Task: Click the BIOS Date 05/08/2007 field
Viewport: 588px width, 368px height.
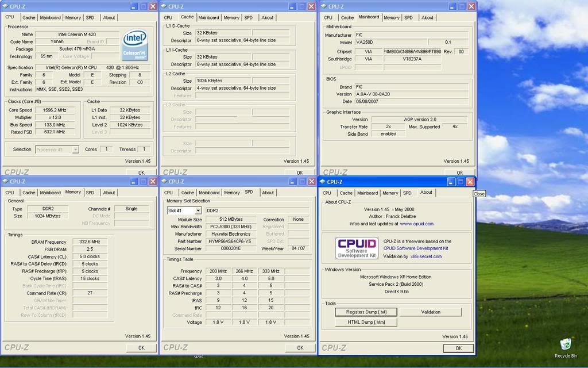Action: [x=412, y=101]
